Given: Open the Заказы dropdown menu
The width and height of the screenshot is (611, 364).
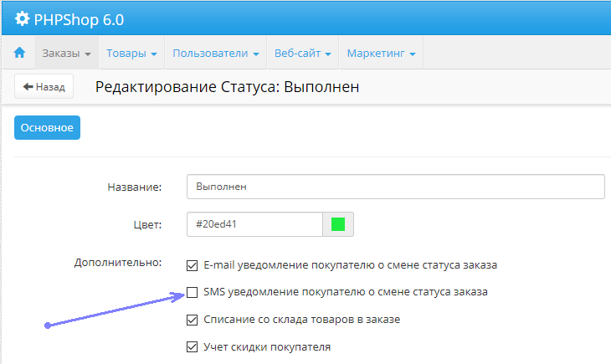Looking at the screenshot, I should [67, 53].
